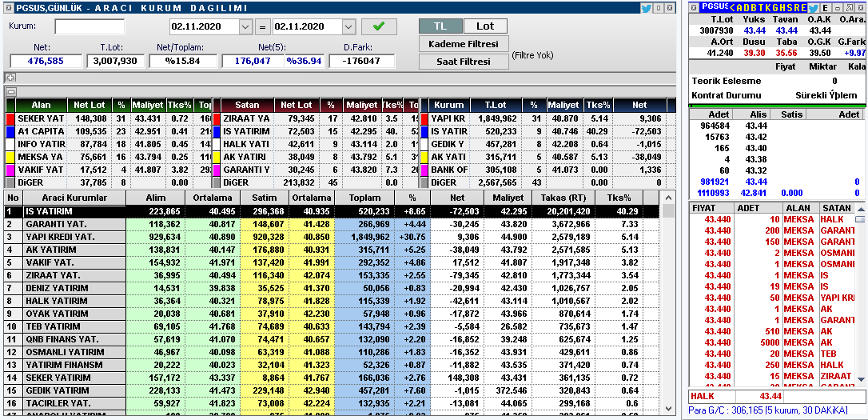
Task: Select the VAKIF YAT. row in main table
Action: coord(332,262)
